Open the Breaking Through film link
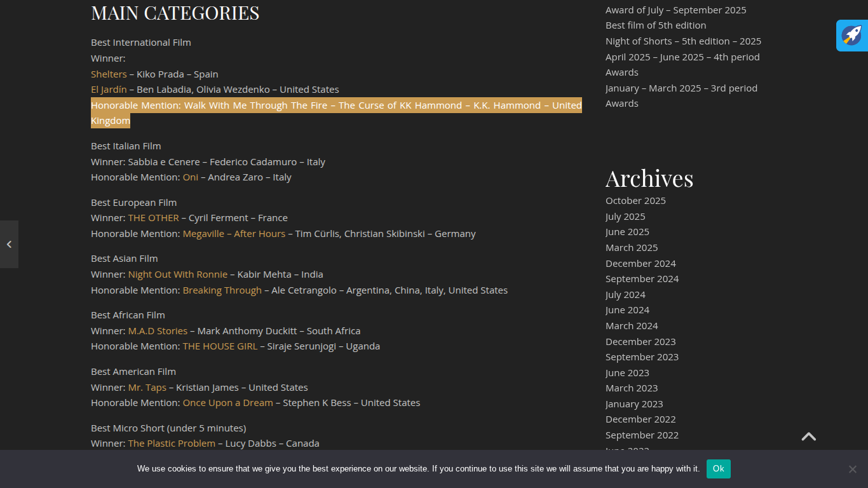The width and height of the screenshot is (868, 488). click(222, 290)
